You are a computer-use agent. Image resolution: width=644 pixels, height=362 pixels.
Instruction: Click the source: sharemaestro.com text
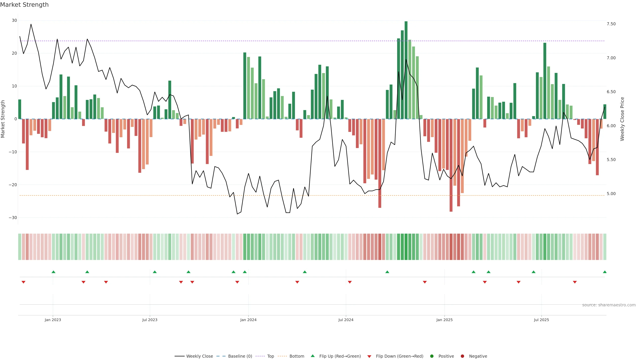pos(609,305)
